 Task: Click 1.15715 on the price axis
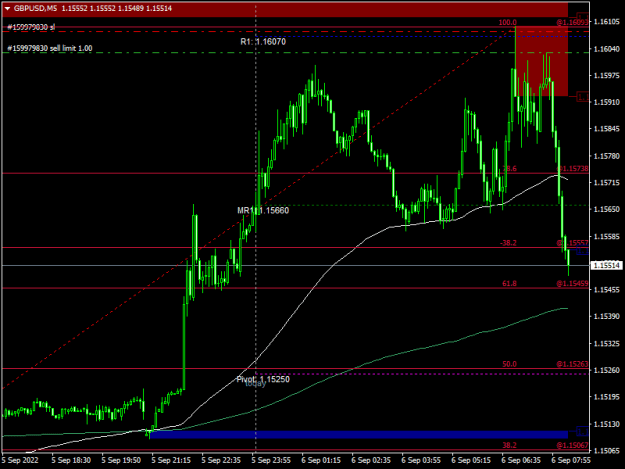607,182
